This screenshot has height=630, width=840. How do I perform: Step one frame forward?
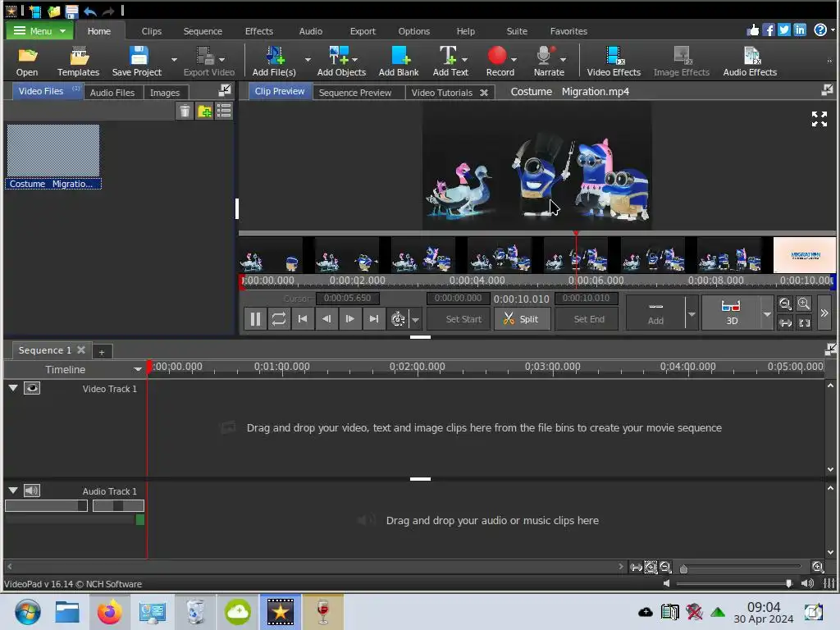click(x=349, y=319)
